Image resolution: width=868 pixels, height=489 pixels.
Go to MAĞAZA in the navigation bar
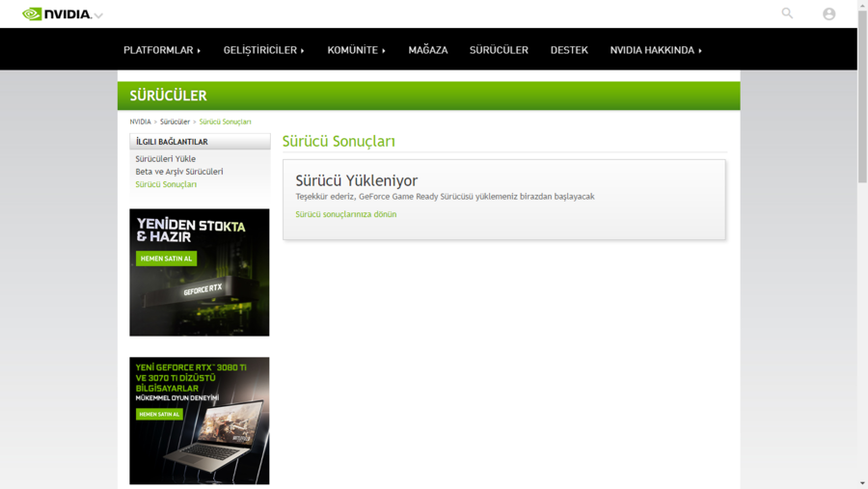pyautogui.click(x=428, y=50)
